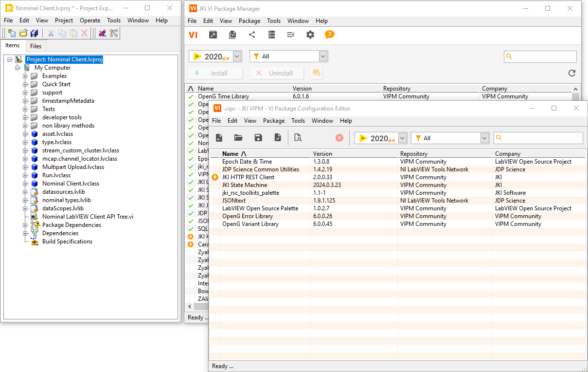Screen dimensions: 588x372
Task: Click the purple dragon icon in Project Explorer toolbar
Action: 102,33
